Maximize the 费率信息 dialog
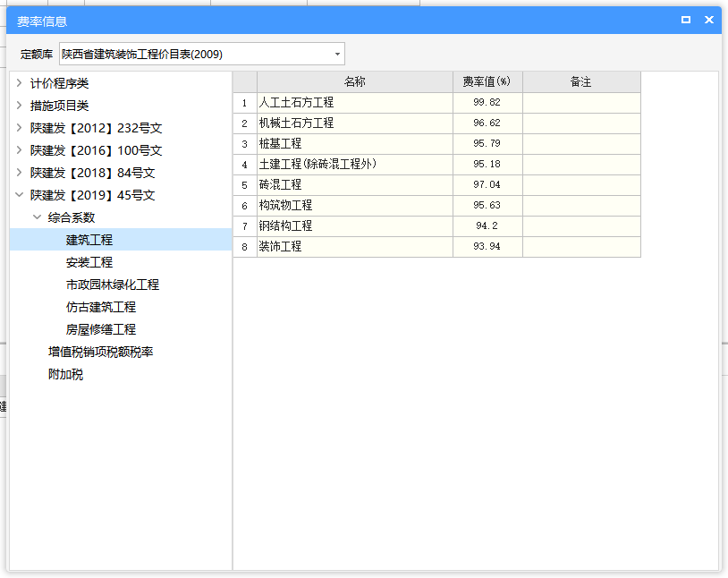 tap(686, 20)
